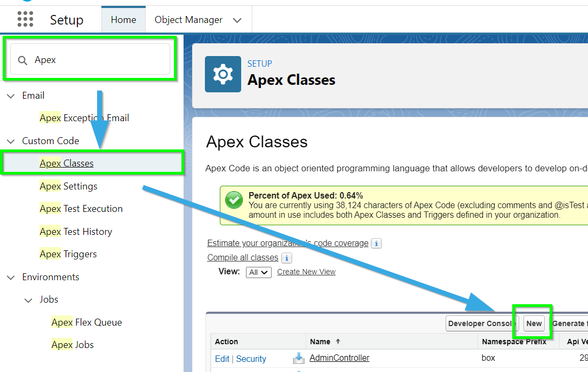Switch to the Object Manager tab
This screenshot has height=372, width=588.
point(189,20)
